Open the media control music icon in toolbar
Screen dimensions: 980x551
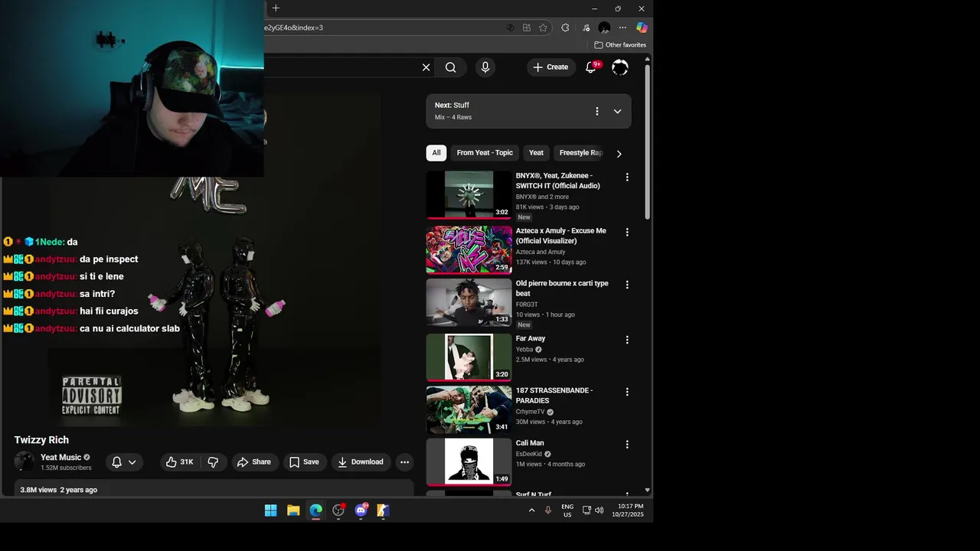[x=586, y=28]
